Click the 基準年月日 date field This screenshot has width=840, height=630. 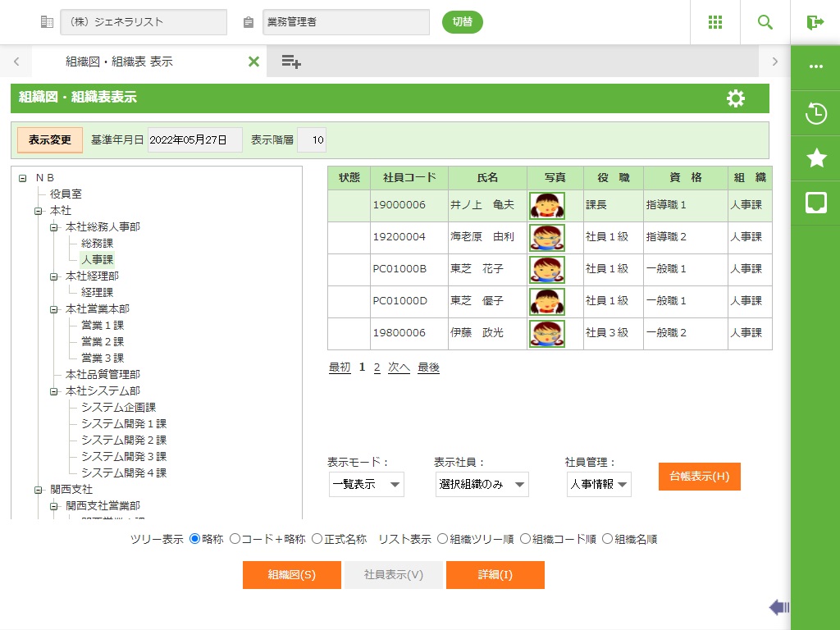194,139
